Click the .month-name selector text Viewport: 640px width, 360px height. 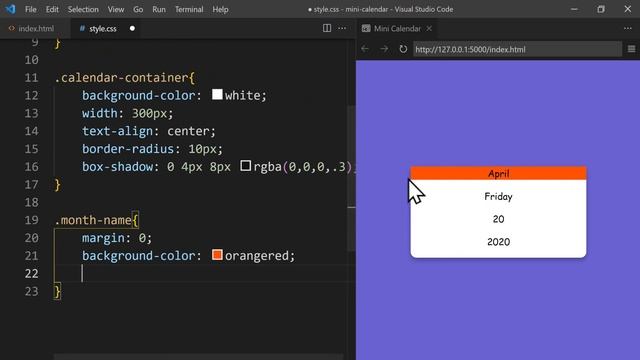pyautogui.click(x=93, y=220)
